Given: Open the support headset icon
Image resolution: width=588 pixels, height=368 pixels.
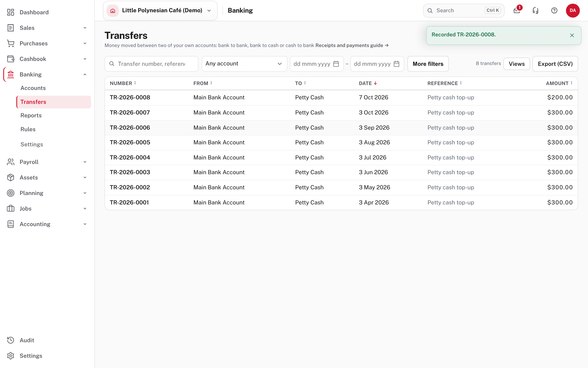Looking at the screenshot, I should [x=536, y=10].
